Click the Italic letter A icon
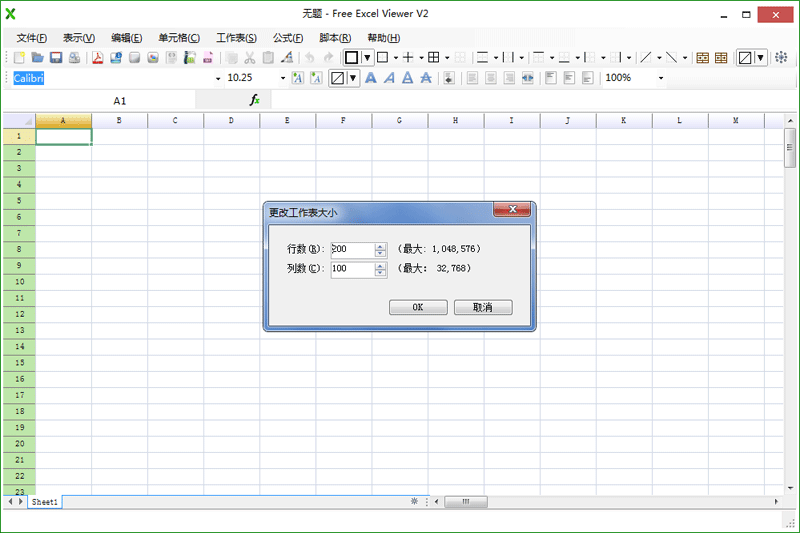The width and height of the screenshot is (800, 533). pyautogui.click(x=389, y=78)
